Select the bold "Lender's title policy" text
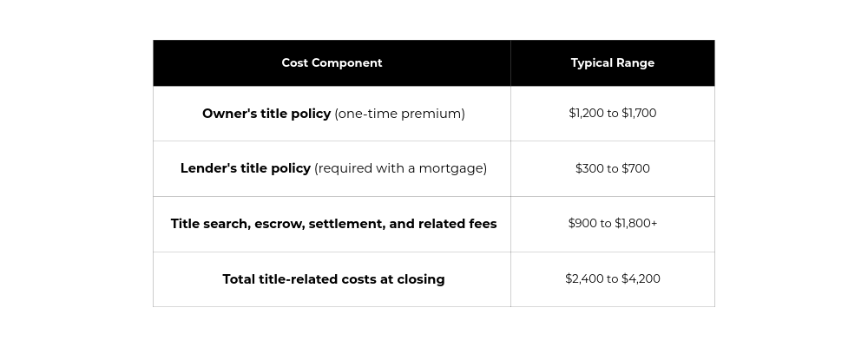868x347 pixels. 246,168
